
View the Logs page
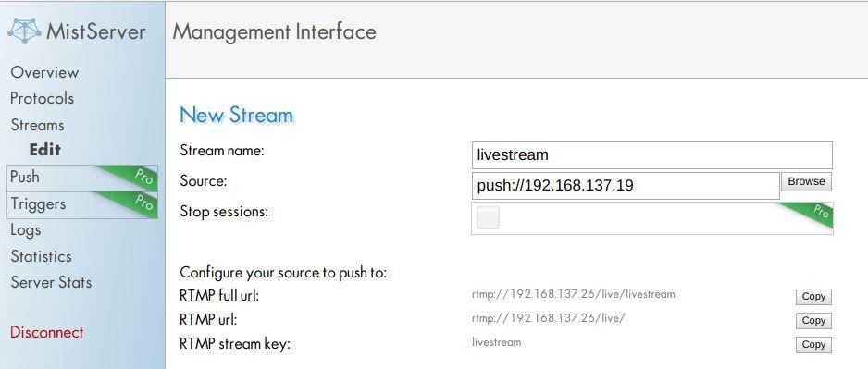pos(26,230)
